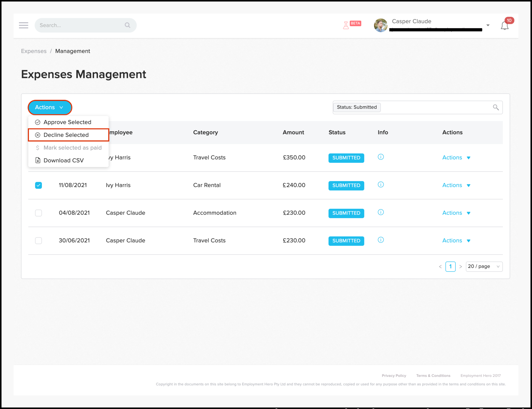Open the BETA lab flask icon
Image resolution: width=532 pixels, height=409 pixels.
[346, 25]
